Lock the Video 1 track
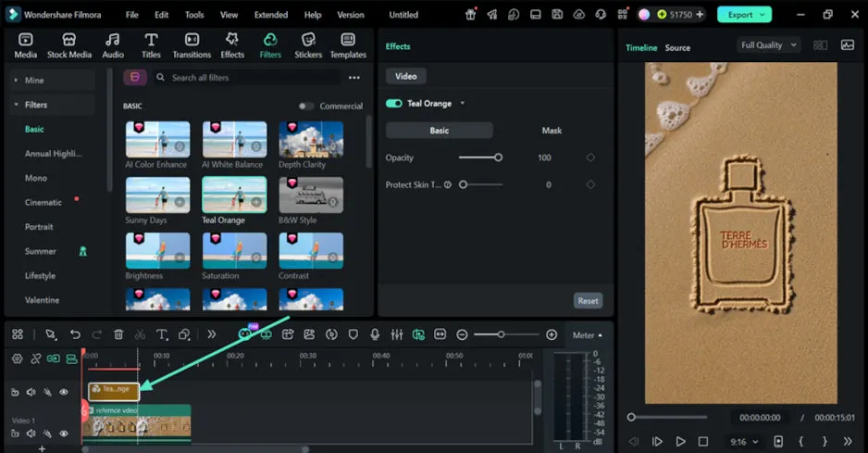The width and height of the screenshot is (868, 453). pos(15,434)
